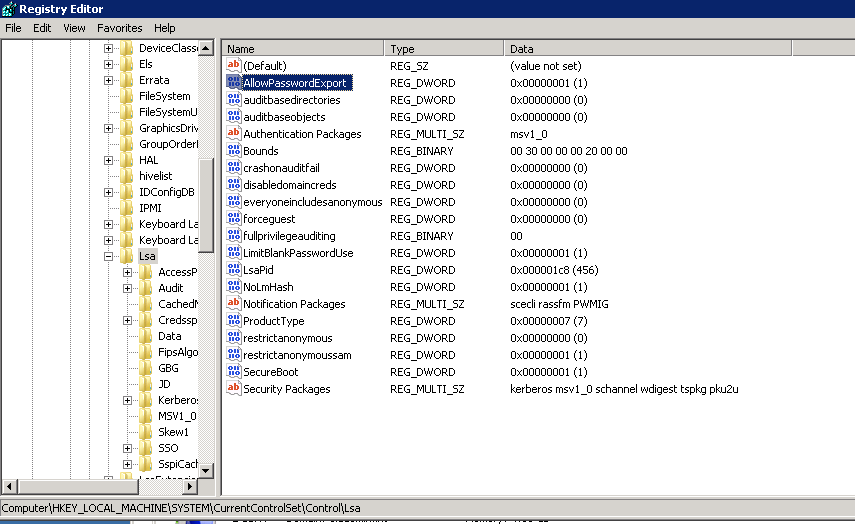The image size is (855, 524).
Task: Expand the SSO subkey node
Action: [x=128, y=448]
